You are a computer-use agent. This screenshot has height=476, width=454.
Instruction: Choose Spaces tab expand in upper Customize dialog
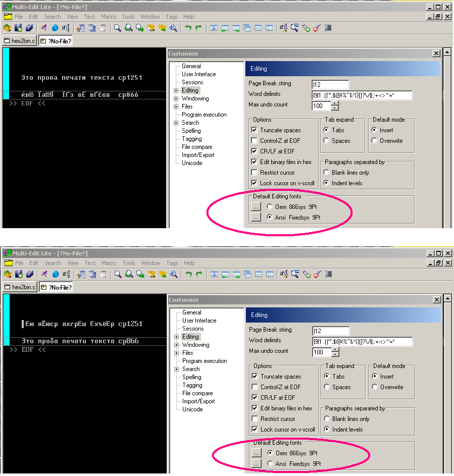326,140
